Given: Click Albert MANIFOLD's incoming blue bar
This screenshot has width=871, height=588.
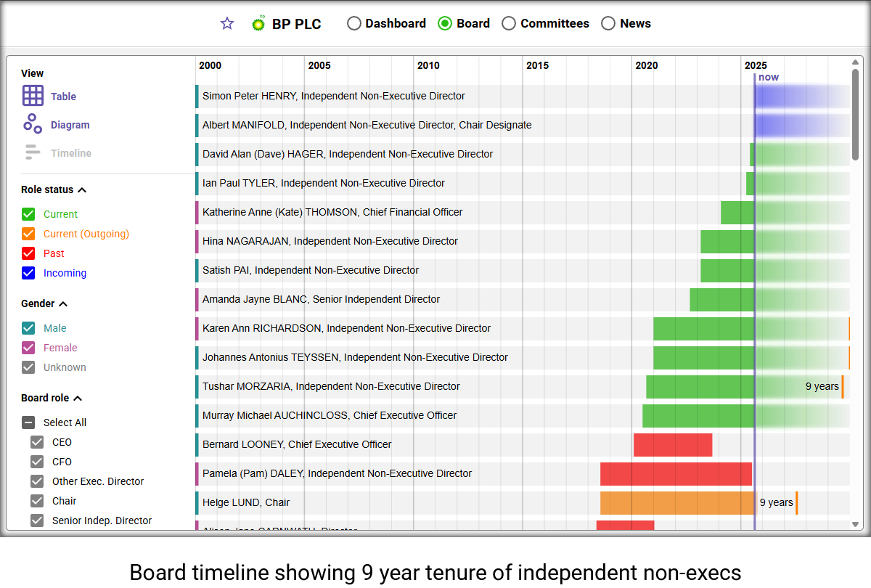Looking at the screenshot, I should pyautogui.click(x=801, y=125).
